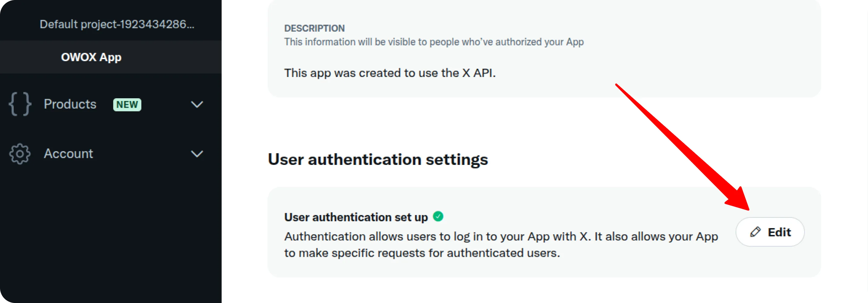
Task: Click the authentication explanation paragraph
Action: click(x=501, y=245)
